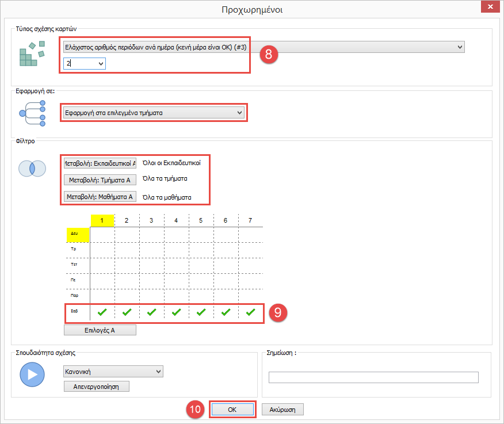Image resolution: width=504 pixels, height=424 pixels.
Task: Click inside the Σημείωση note field
Action: (373, 377)
